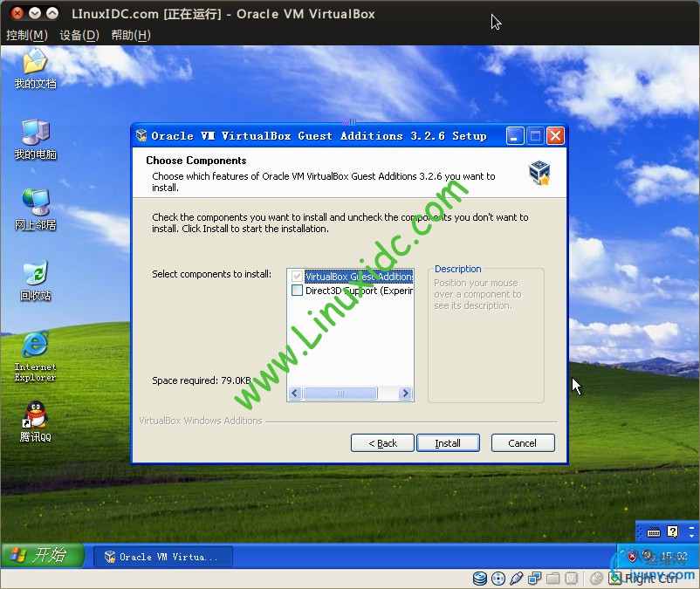The image size is (700, 589).
Task: Click the component list scroll right arrow
Action: 405,394
